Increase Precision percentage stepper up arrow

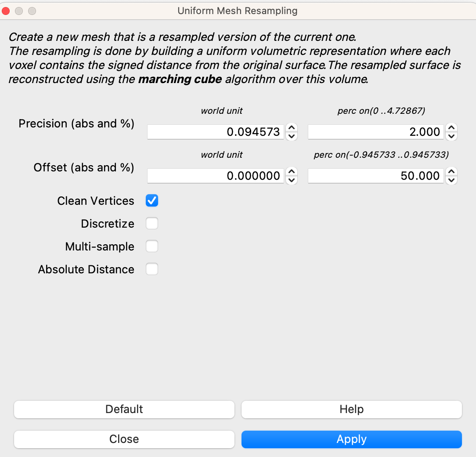451,128
